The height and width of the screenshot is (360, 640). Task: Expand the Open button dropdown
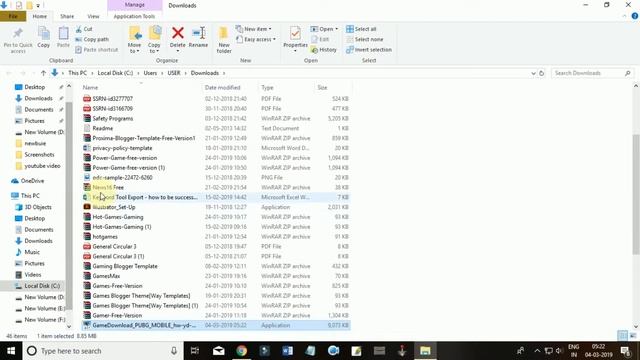[336, 29]
